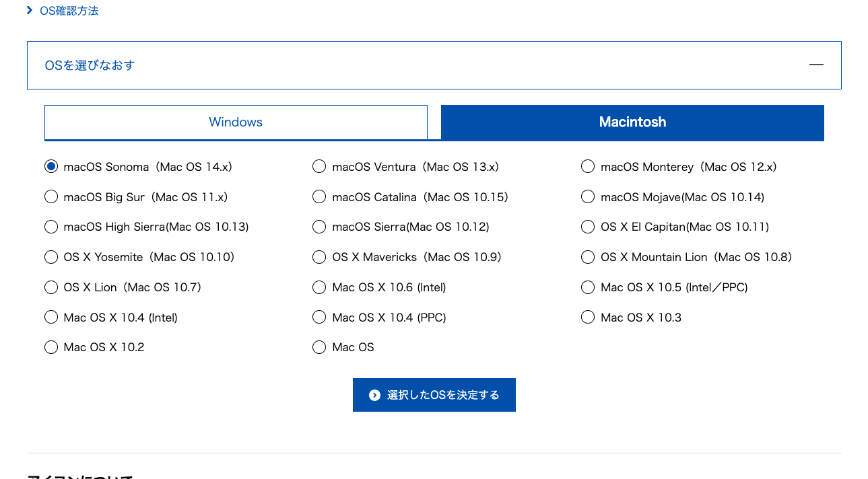Choose macOS Catalina (Mac OS 10.15)

[319, 196]
